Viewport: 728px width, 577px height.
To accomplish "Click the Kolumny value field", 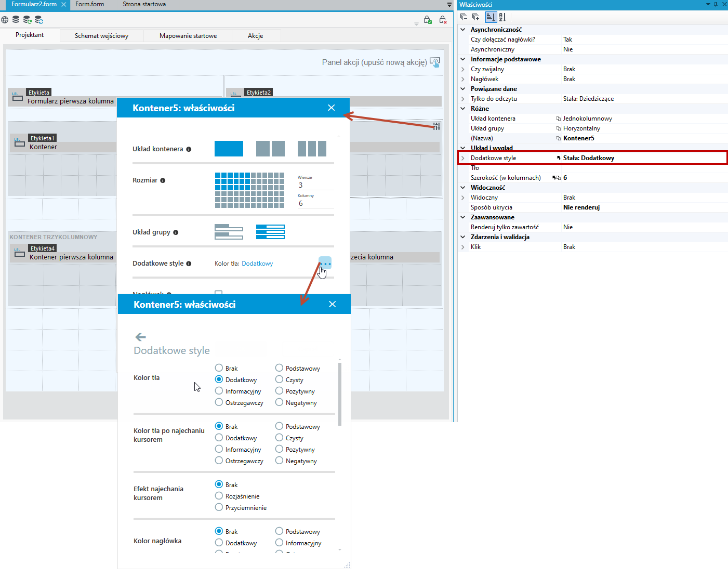I will point(315,203).
